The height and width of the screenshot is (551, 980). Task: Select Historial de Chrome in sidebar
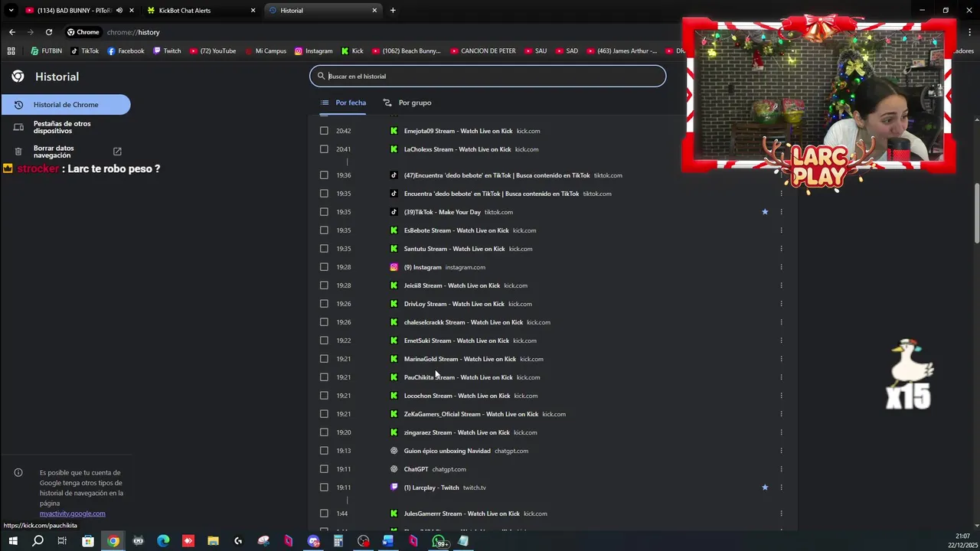66,105
